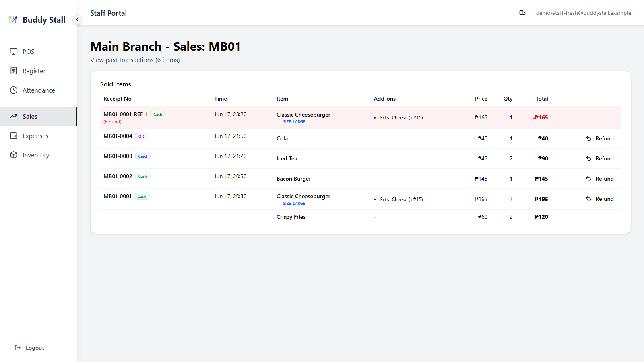Click the Bacon Burger item name
Screen dimensions: 644x362
coord(294,179)
